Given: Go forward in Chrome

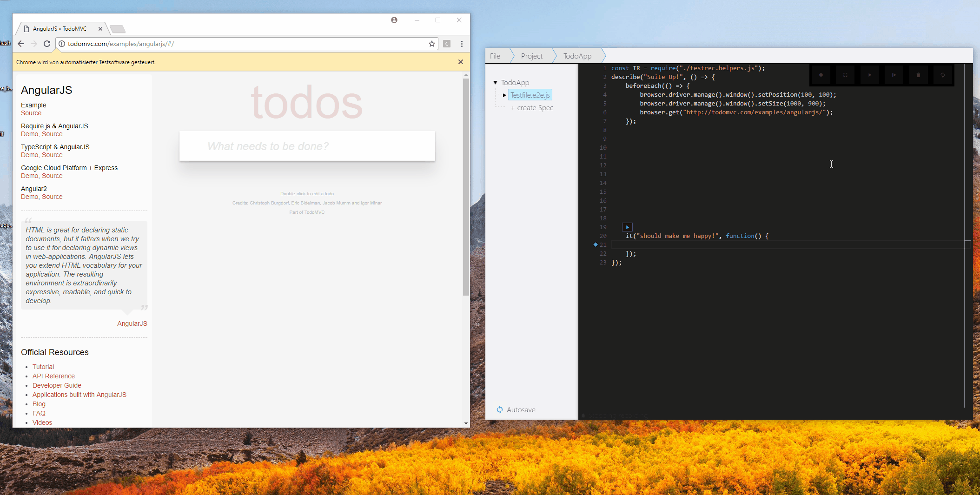Looking at the screenshot, I should 34,44.
